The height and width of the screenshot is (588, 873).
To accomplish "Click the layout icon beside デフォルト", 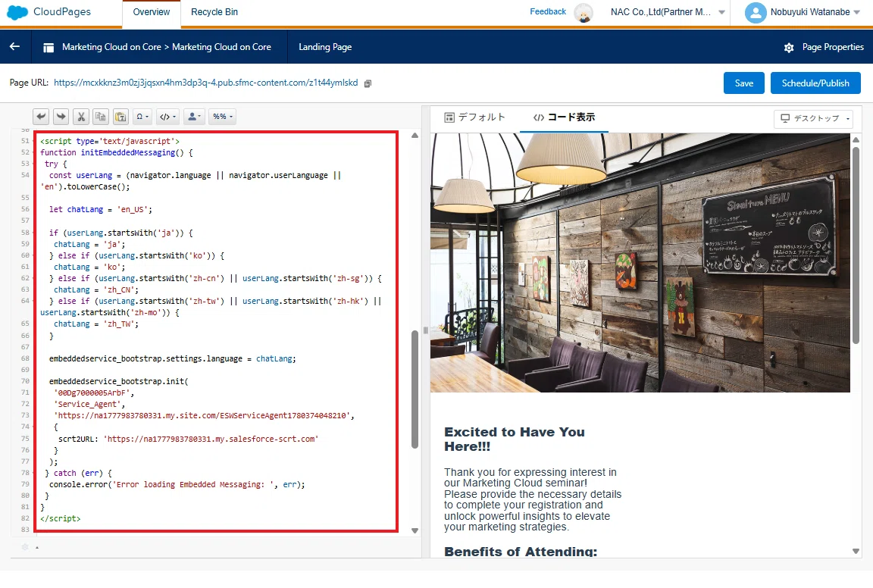I will [x=449, y=117].
